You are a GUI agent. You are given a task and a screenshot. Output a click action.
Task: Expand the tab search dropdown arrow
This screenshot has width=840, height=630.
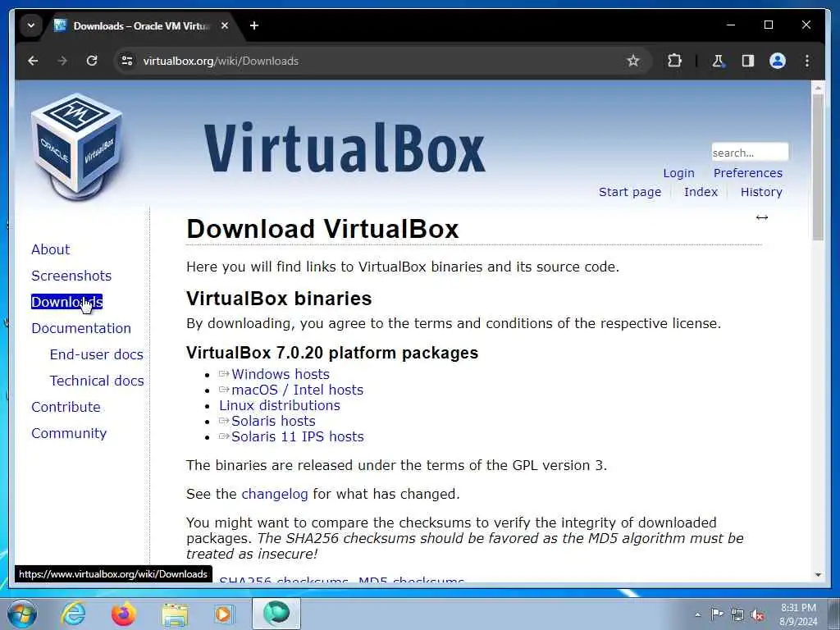31,25
